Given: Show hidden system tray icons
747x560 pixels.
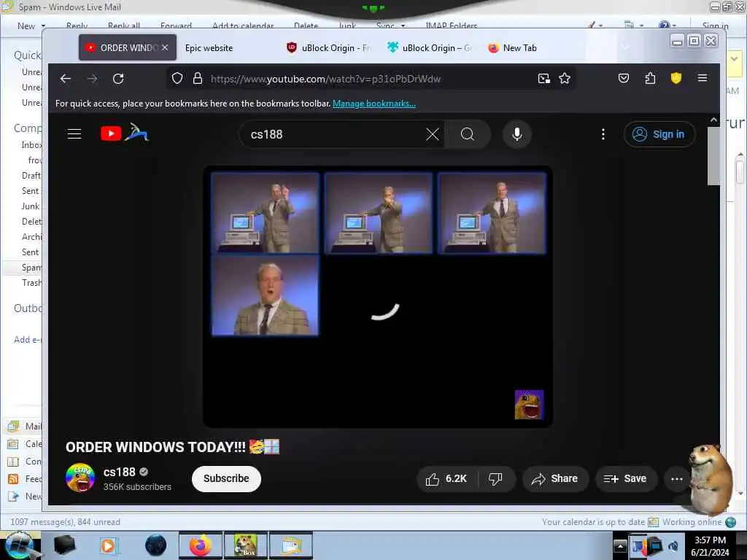Looking at the screenshot, I should click(620, 545).
